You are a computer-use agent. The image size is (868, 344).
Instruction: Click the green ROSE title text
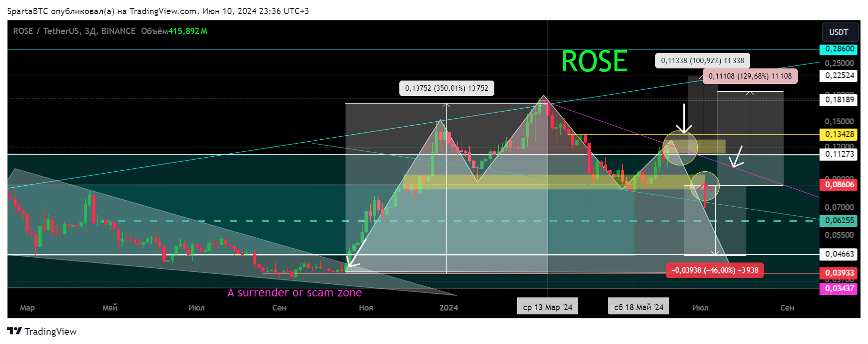(x=594, y=62)
